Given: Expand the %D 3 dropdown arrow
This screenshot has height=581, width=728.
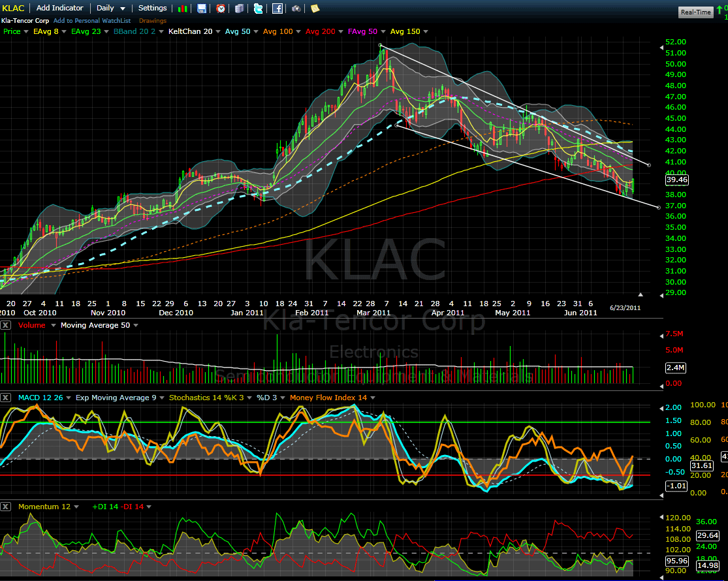Looking at the screenshot, I should point(282,398).
